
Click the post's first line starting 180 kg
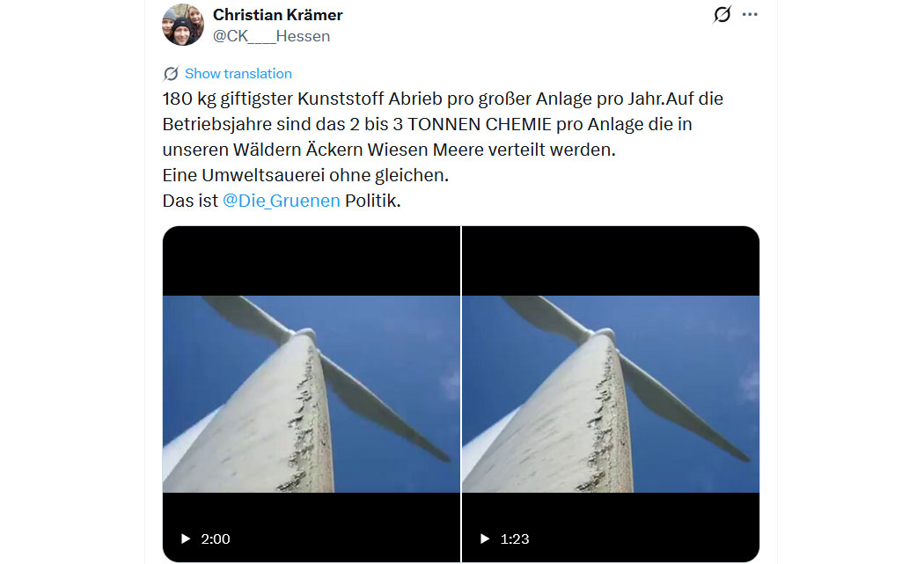443,99
